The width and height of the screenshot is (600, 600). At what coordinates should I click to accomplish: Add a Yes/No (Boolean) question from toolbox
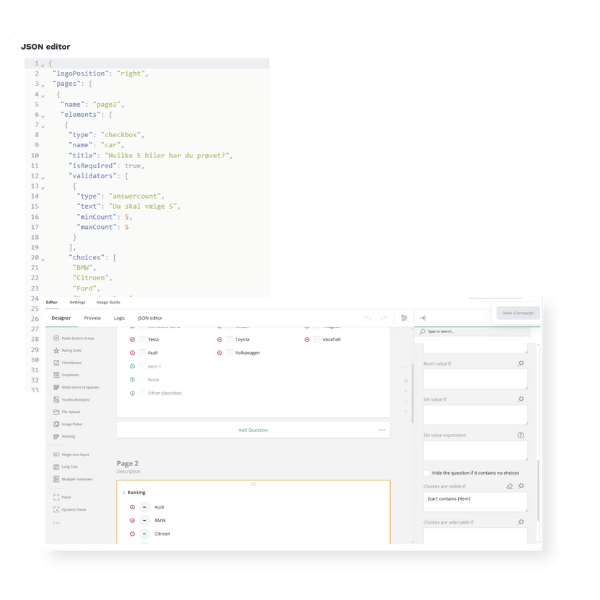(72, 399)
